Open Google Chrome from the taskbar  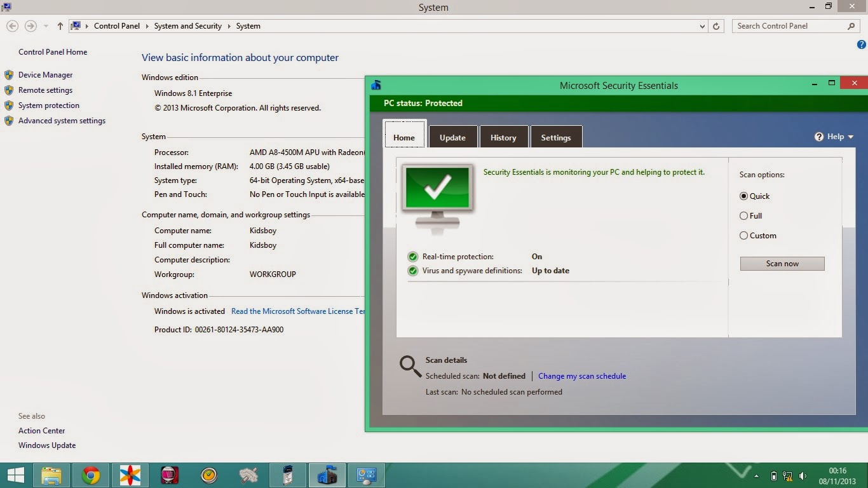click(91, 475)
